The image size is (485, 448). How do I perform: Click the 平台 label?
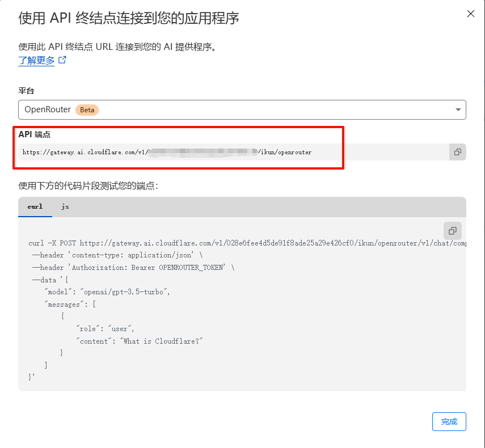click(26, 91)
